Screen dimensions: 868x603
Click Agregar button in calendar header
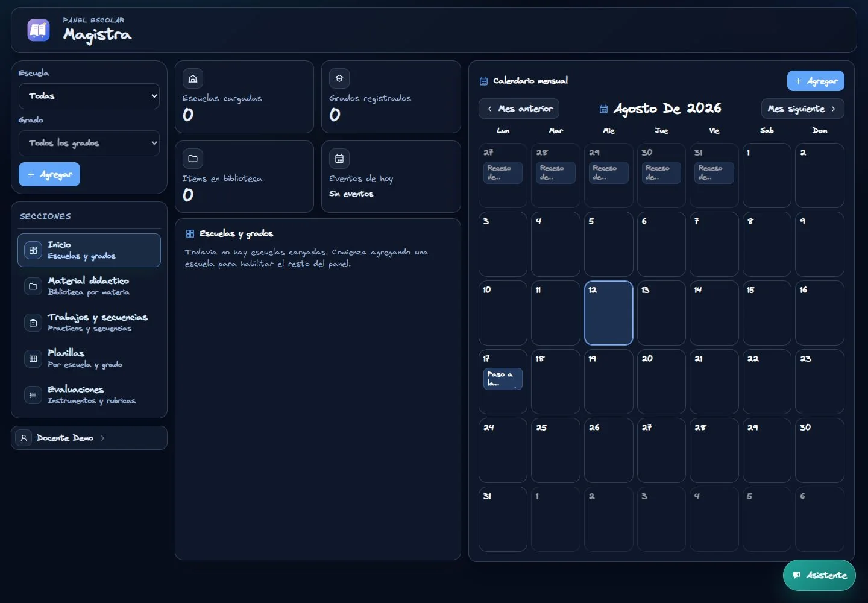[816, 81]
